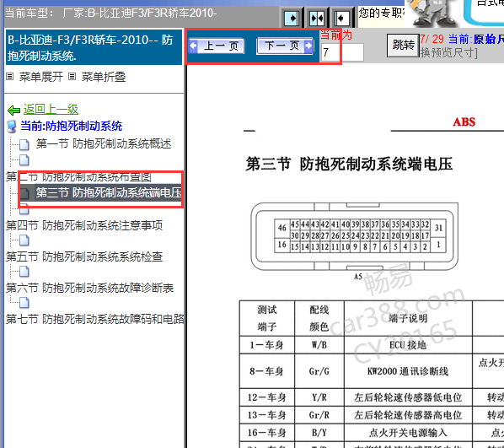Open 第一节 防抱死制动系统概述
This screenshot has height=448, width=504.
click(104, 143)
